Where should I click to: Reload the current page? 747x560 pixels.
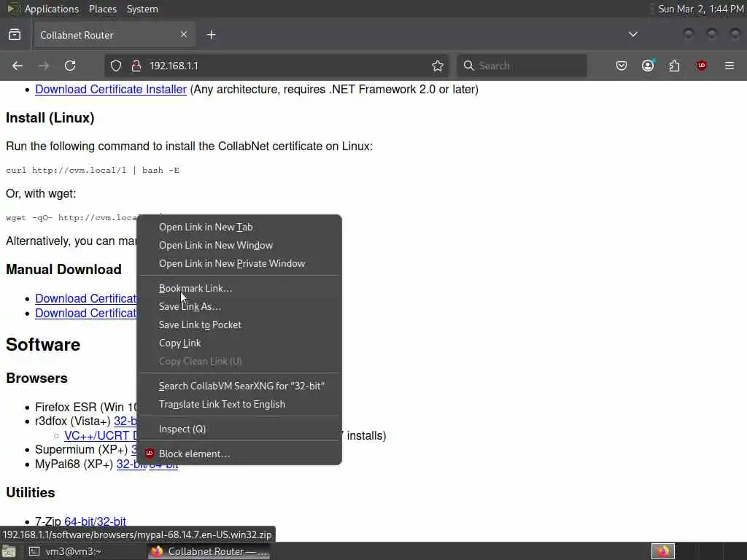tap(70, 66)
